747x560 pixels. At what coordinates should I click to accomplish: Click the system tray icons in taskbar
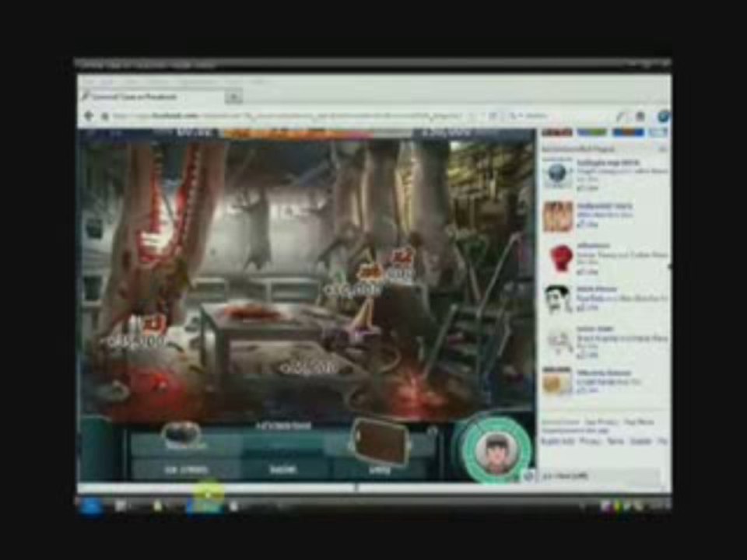(624, 506)
